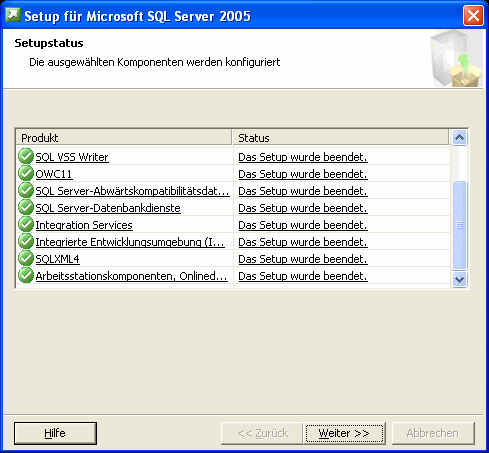
Task: Click the checkmark icon beside Integration Services
Action: [x=26, y=224]
